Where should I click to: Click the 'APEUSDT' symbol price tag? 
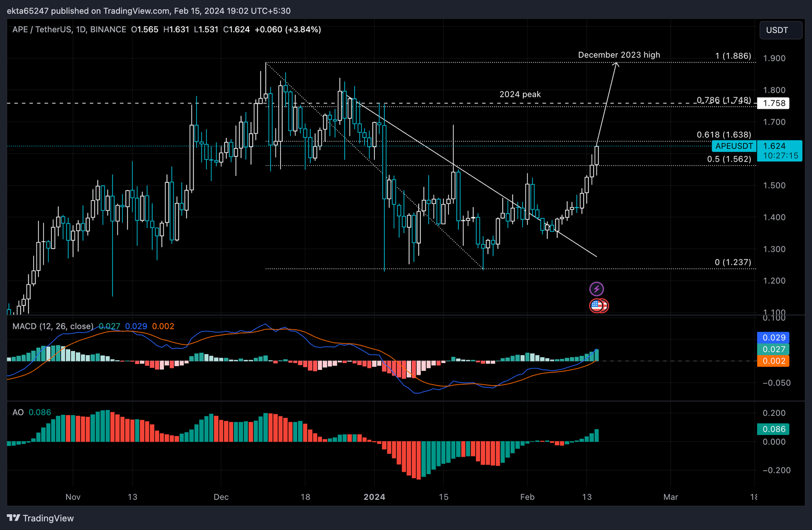point(734,146)
